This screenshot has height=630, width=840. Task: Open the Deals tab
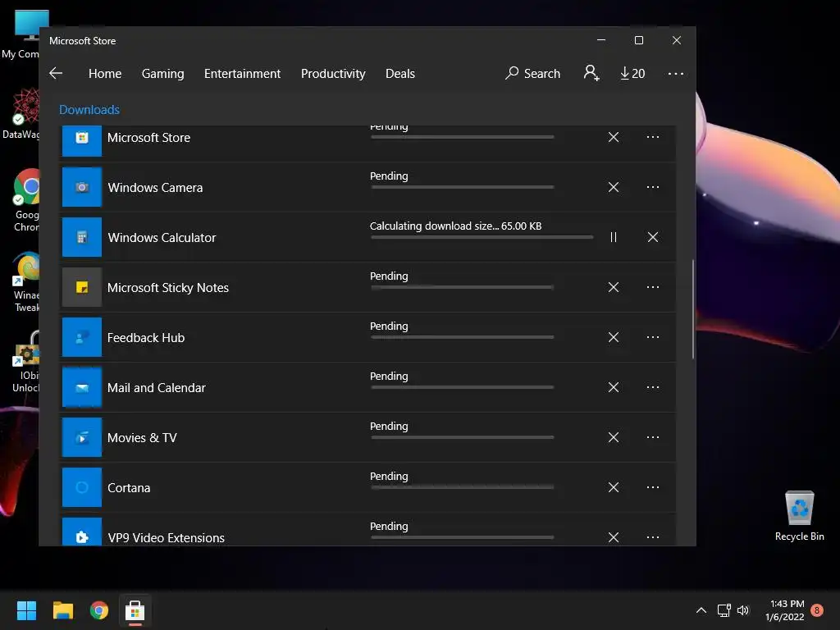400,73
